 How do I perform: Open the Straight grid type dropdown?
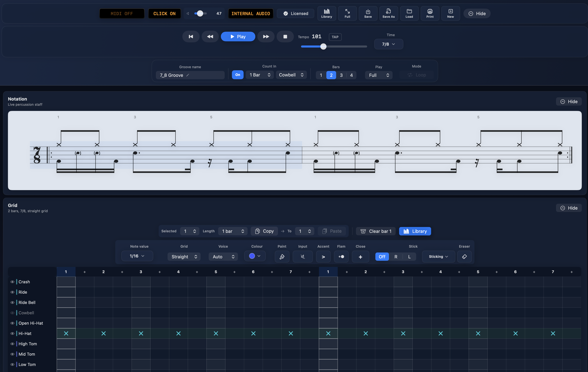[184, 257]
